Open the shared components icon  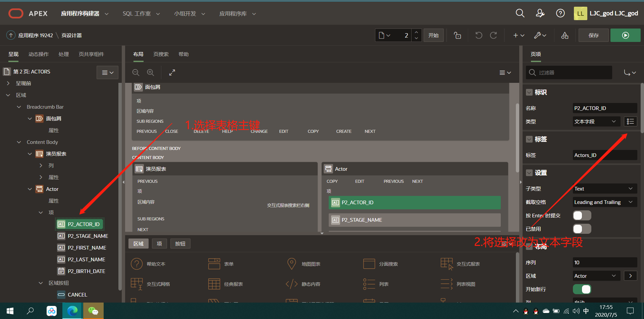[565, 35]
